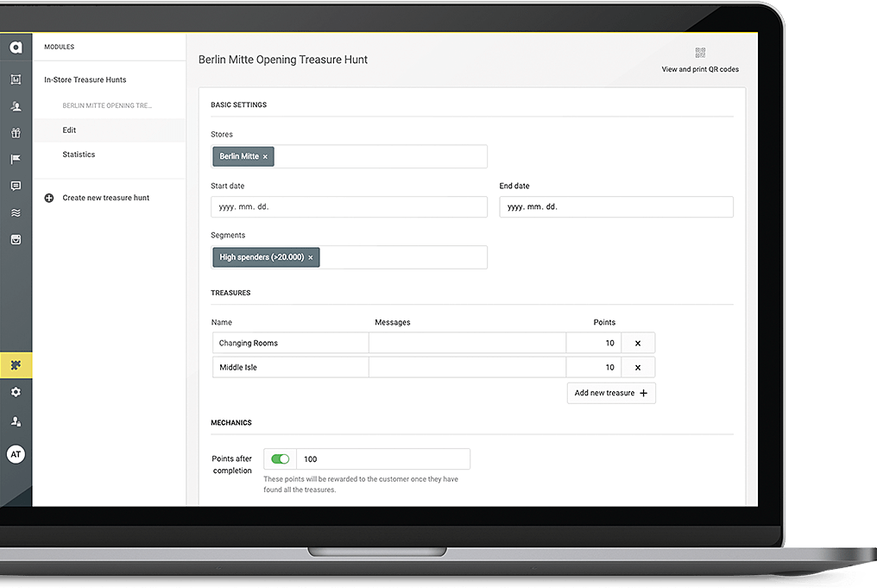This screenshot has width=877, height=588.
Task: Click the MECHANICS section heading
Action: (231, 423)
